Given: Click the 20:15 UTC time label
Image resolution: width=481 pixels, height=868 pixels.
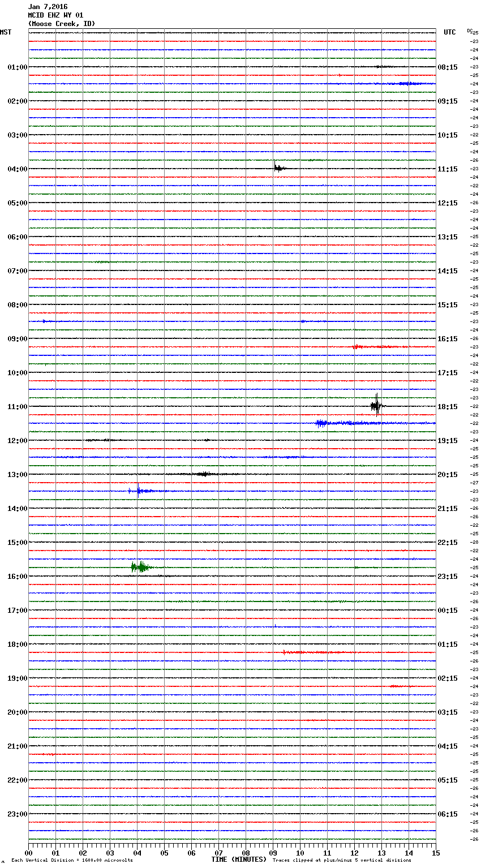Looking at the screenshot, I should click(x=448, y=475).
